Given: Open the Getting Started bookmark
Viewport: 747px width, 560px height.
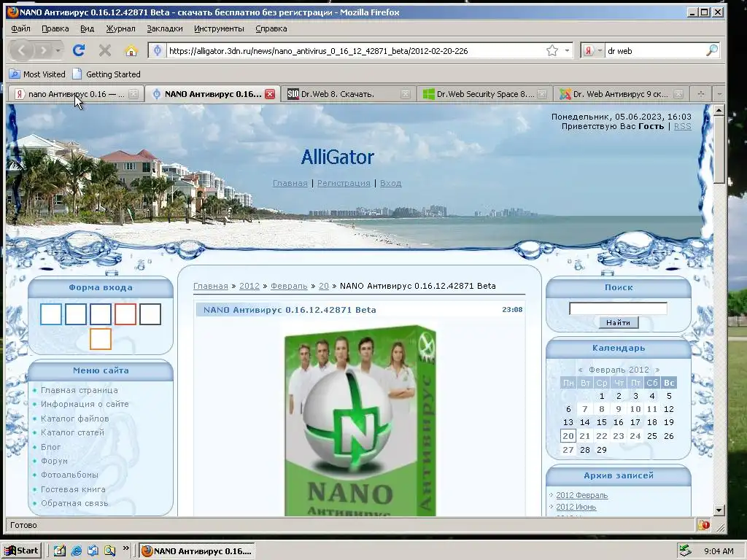Looking at the screenshot, I should tap(107, 74).
